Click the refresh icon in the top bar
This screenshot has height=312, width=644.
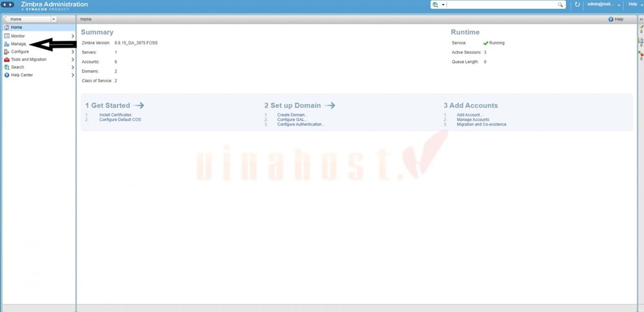coord(577,5)
